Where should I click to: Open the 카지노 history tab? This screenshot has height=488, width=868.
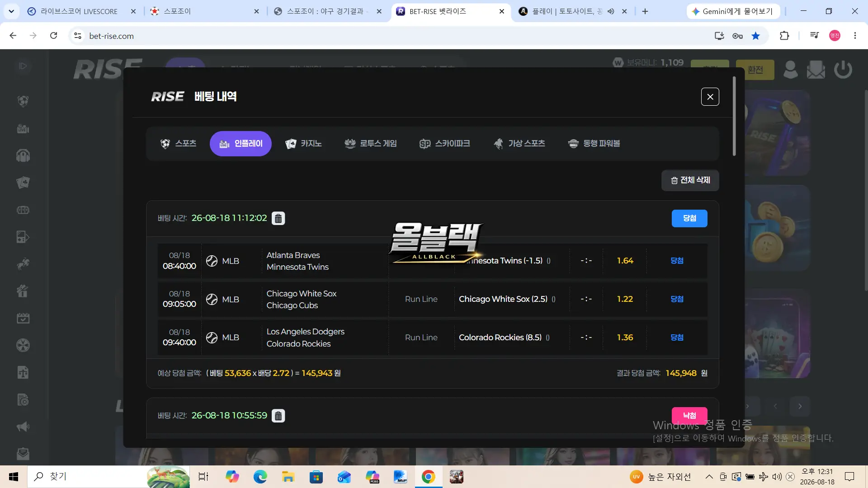[x=303, y=144]
